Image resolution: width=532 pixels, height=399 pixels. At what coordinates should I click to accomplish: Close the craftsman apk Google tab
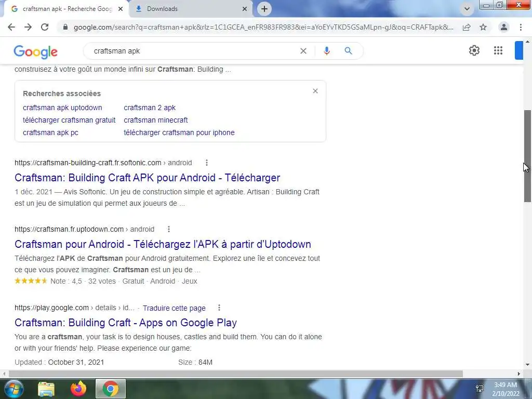(121, 9)
